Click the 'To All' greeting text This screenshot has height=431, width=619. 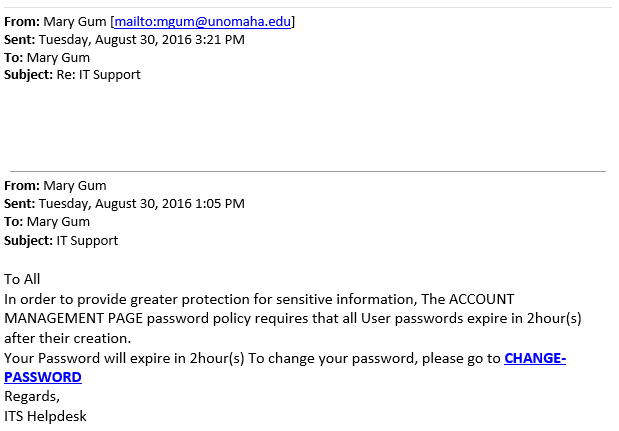tap(22, 279)
